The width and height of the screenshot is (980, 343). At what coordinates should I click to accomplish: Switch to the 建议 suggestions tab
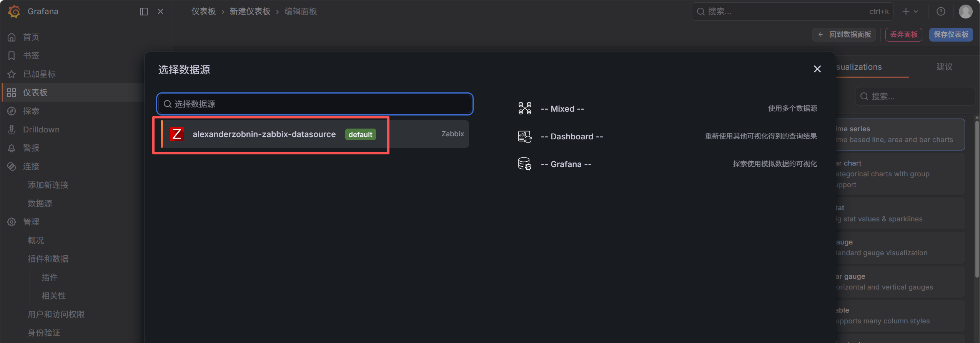944,67
